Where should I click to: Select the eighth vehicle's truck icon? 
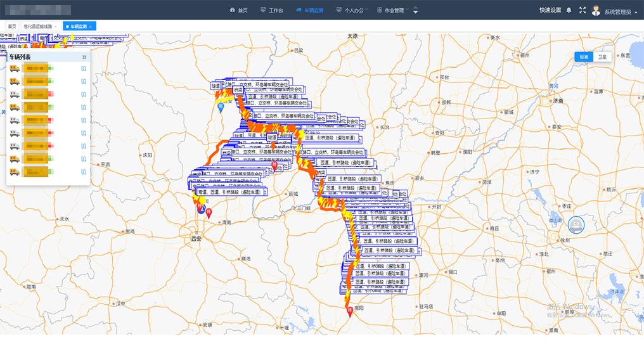point(15,159)
